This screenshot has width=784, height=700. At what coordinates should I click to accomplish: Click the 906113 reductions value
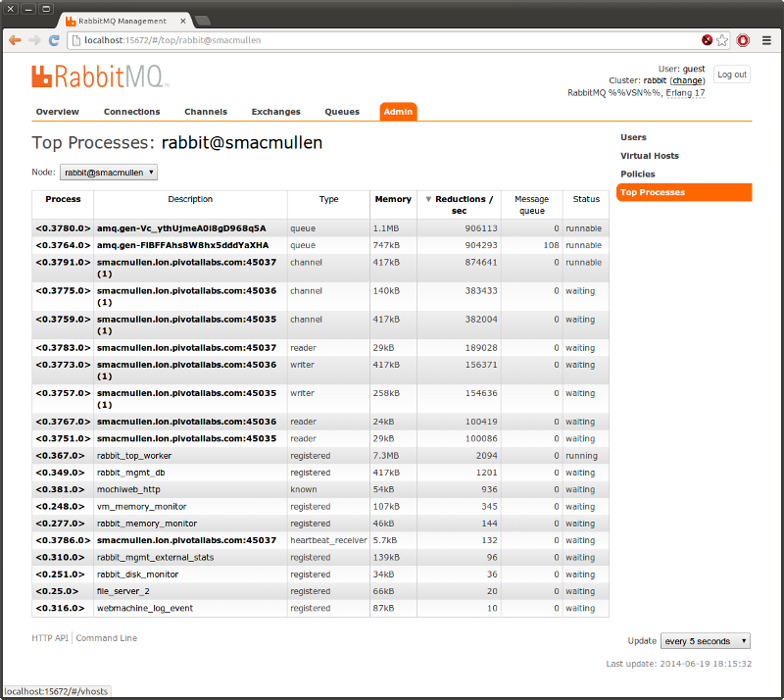pyautogui.click(x=481, y=228)
